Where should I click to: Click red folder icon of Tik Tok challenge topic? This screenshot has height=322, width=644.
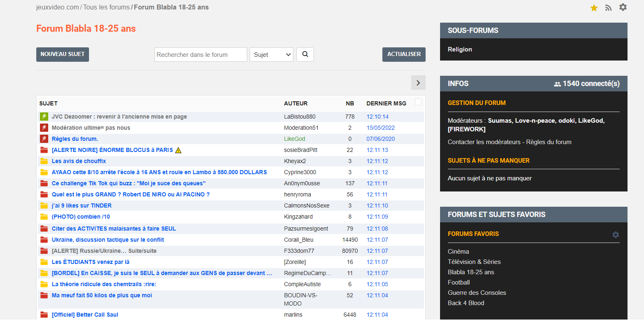click(x=44, y=183)
